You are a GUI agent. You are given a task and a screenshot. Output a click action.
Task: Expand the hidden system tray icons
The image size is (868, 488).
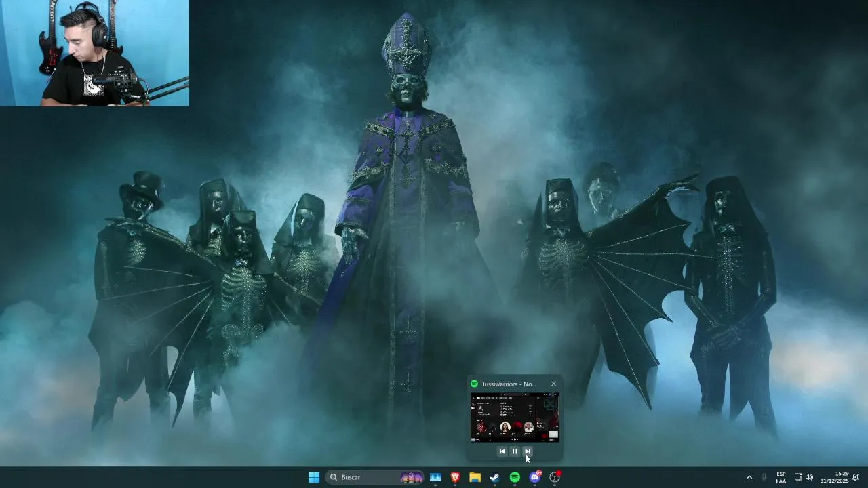[x=749, y=477]
